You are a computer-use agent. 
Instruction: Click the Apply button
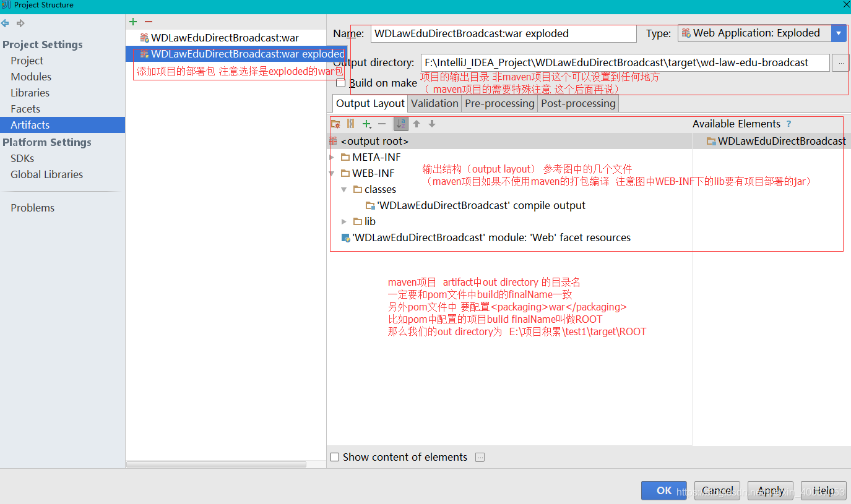(x=771, y=490)
